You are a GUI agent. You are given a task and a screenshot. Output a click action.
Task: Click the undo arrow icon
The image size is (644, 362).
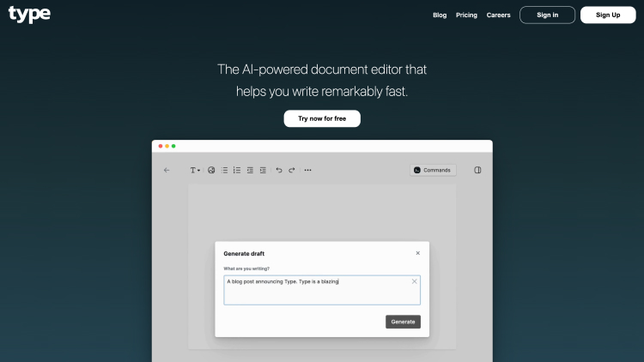[279, 170]
